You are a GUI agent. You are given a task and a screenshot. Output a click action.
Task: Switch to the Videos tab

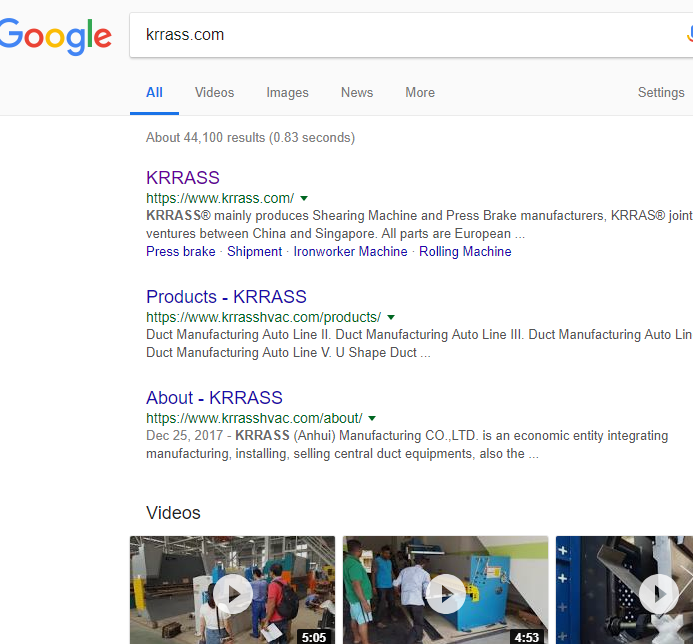point(214,92)
